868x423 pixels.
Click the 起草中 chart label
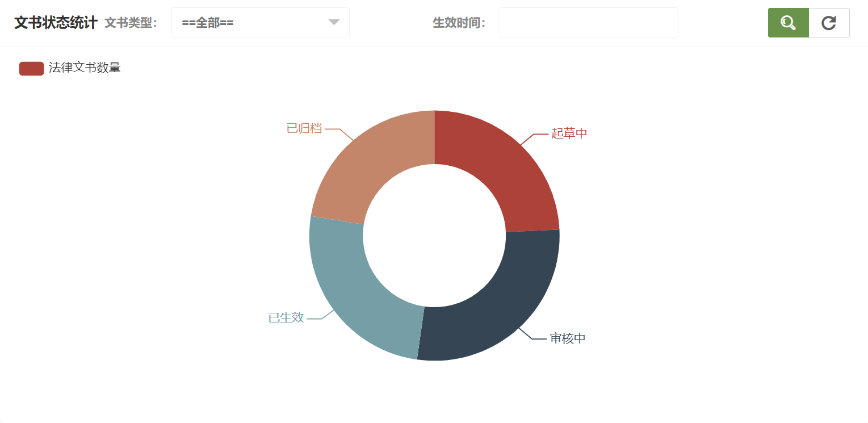coord(569,133)
